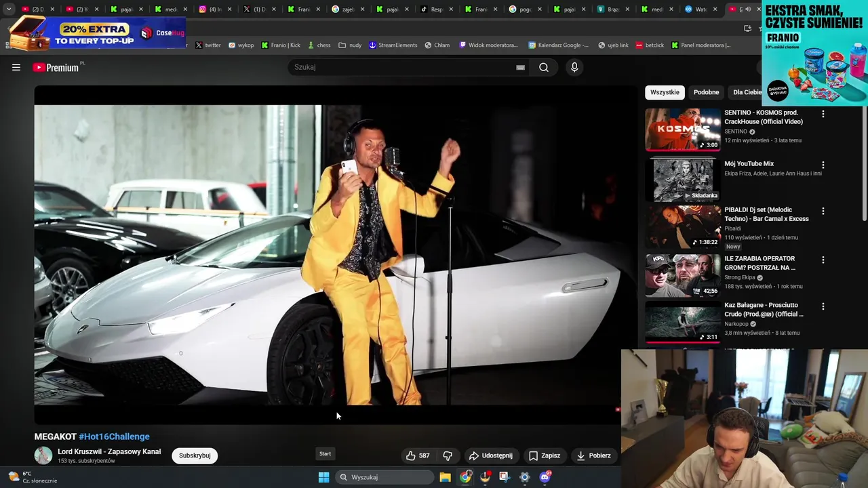Open the gear settings app in taskbar

(x=525, y=477)
